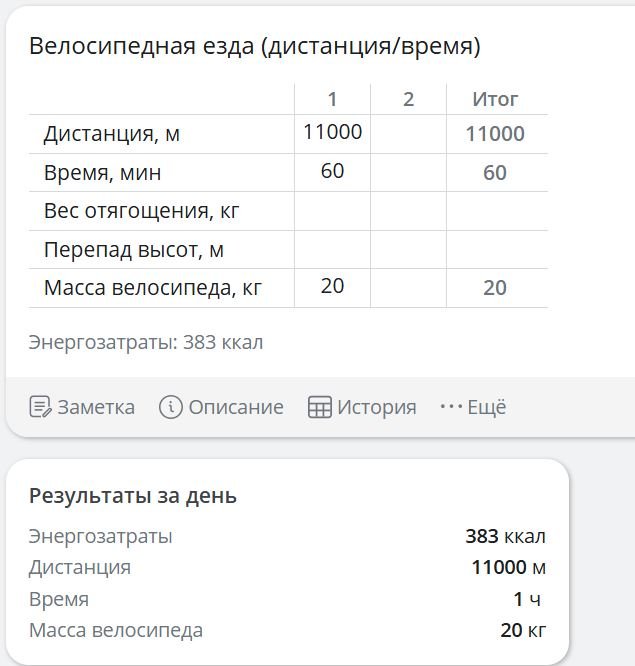Click the История table icon
This screenshot has height=666, width=635.
pyautogui.click(x=319, y=407)
